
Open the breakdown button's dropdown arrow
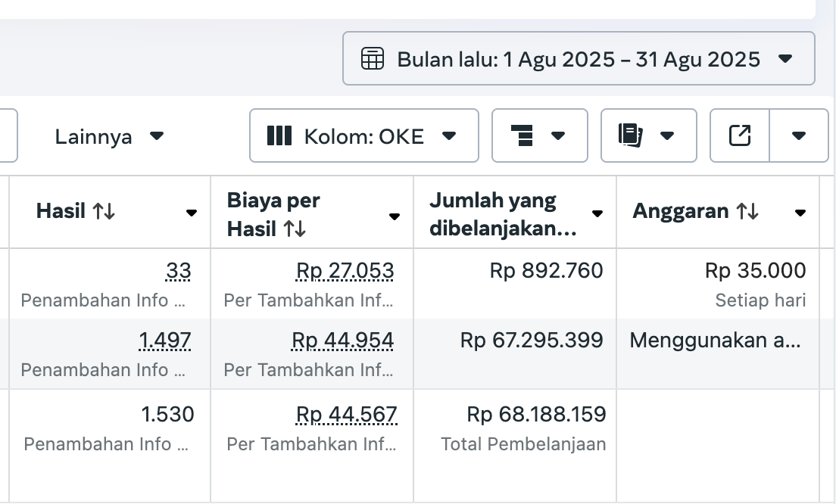click(560, 135)
